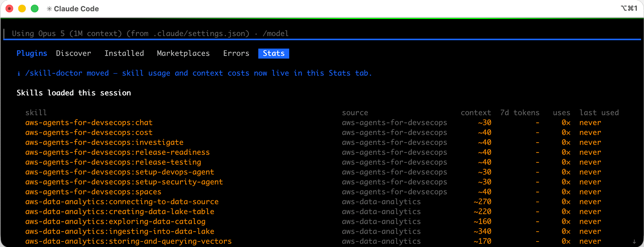644x247 pixels.
Task: Click the 'skill' column header
Action: click(x=36, y=113)
